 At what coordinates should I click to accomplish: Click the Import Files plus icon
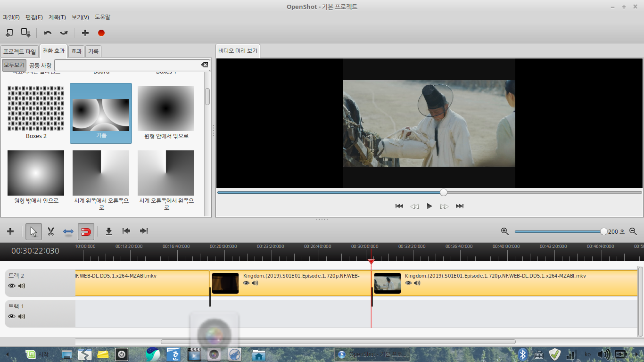coord(85,33)
